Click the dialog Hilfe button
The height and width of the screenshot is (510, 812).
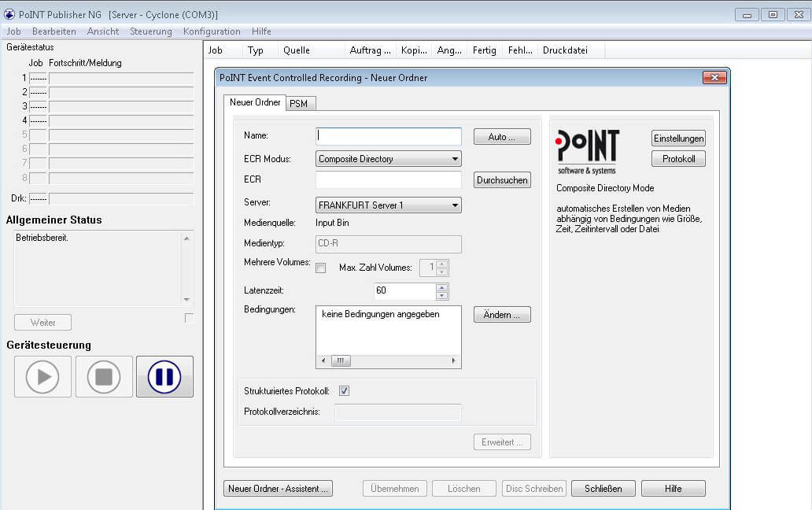pos(674,488)
